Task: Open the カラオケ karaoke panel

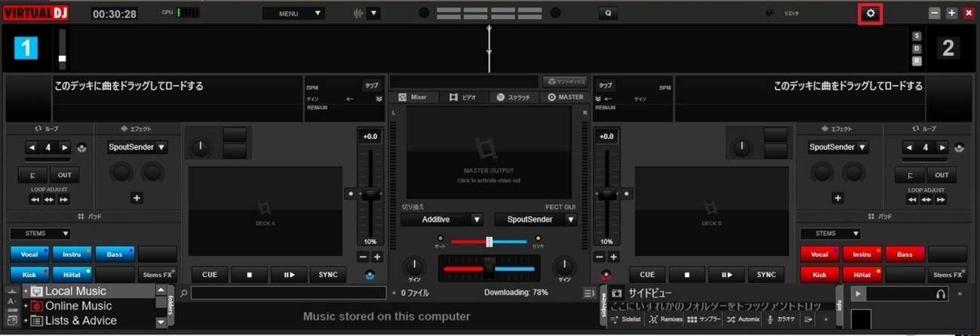Action: tap(781, 320)
